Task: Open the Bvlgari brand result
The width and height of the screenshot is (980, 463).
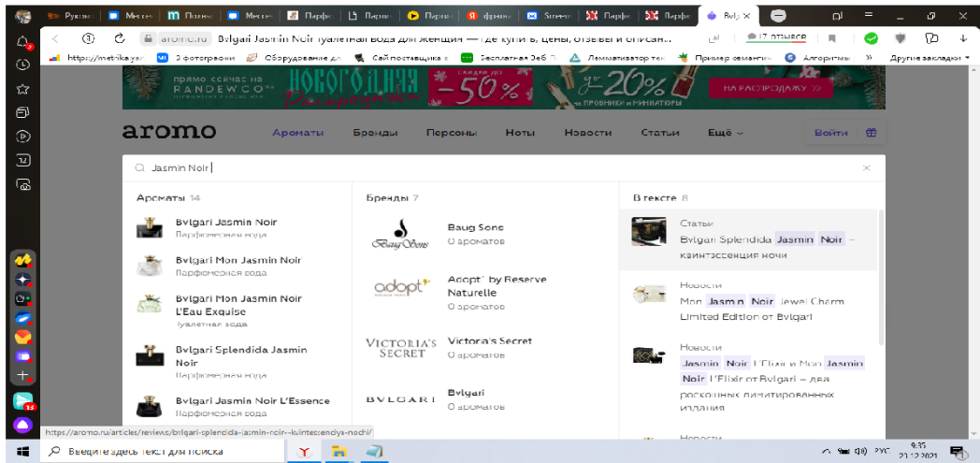Action: [467, 393]
